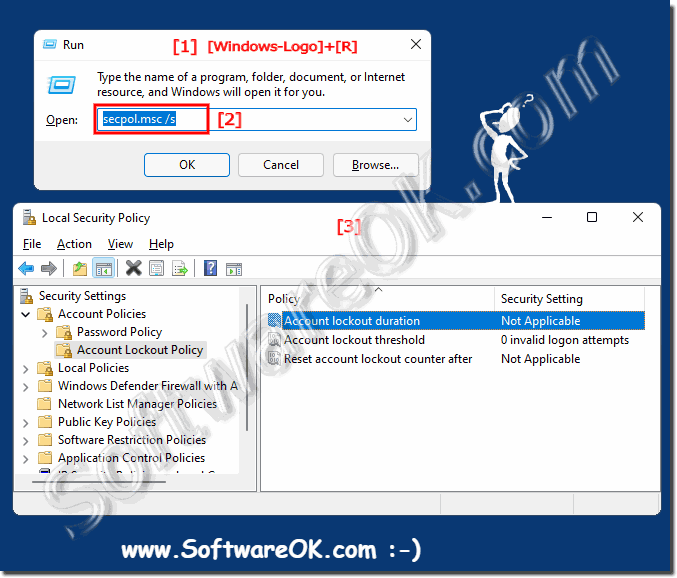Click the Account lockout threshold policy icon
Screen dimensions: 677x578
274,339
